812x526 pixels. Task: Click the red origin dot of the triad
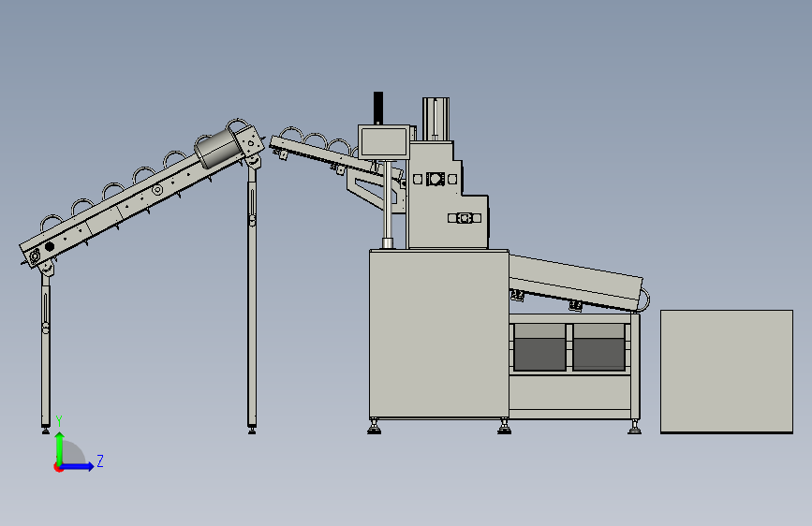coord(57,467)
